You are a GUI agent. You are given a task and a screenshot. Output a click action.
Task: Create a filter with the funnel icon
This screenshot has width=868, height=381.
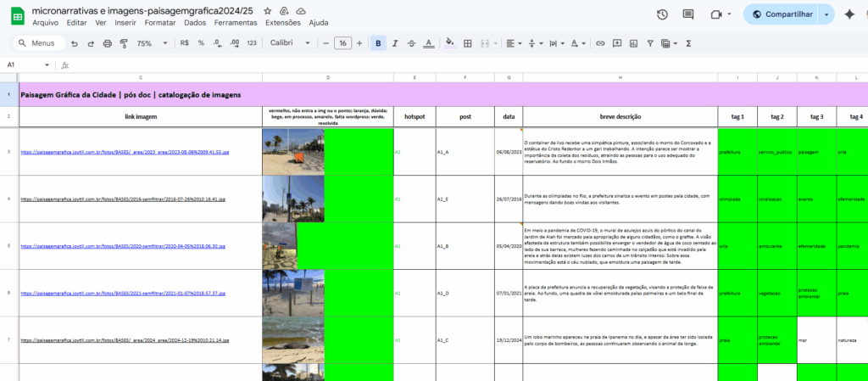click(x=648, y=43)
